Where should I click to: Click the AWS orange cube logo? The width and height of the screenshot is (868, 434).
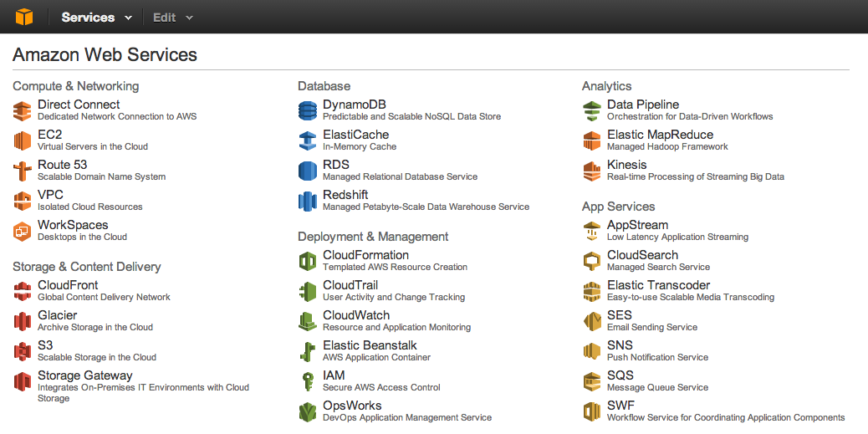coord(23,18)
